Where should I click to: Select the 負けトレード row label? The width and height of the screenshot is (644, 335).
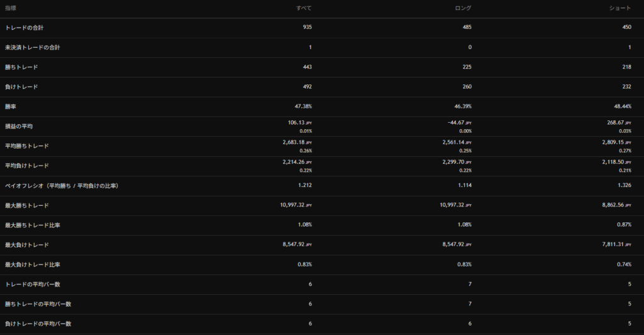pos(22,87)
